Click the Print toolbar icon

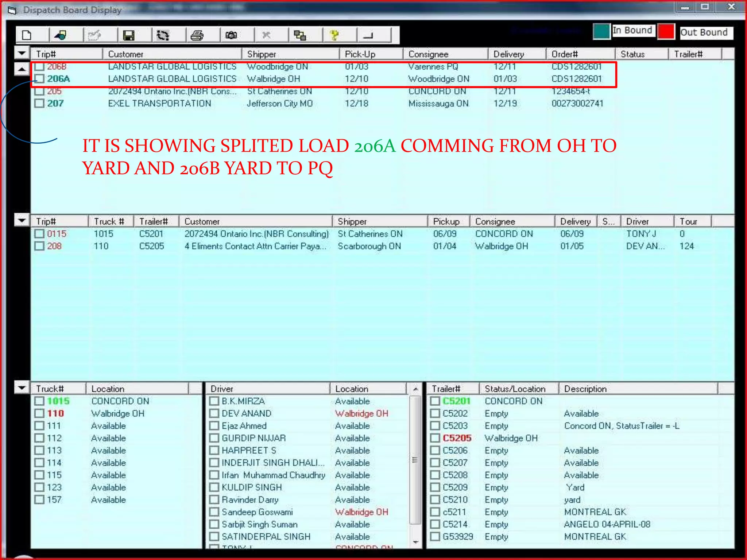coord(197,35)
